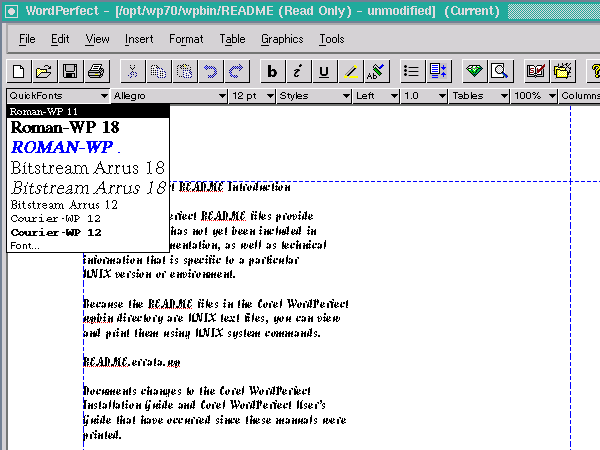Save the document using the floppy disk icon
This screenshot has height=450, width=600.
(x=70, y=71)
